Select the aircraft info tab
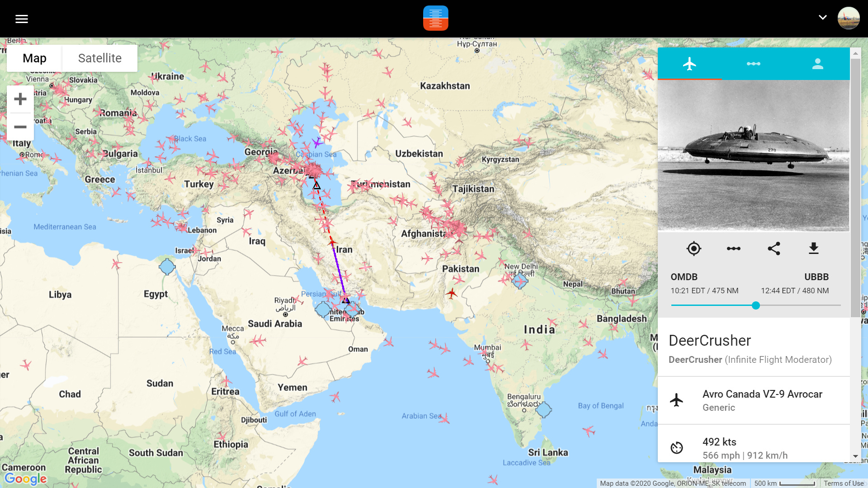The width and height of the screenshot is (868, 488). [x=689, y=64]
